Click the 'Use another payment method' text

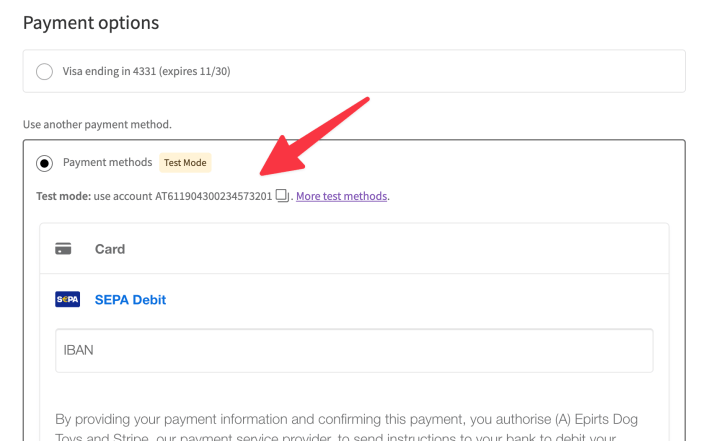coord(97,124)
